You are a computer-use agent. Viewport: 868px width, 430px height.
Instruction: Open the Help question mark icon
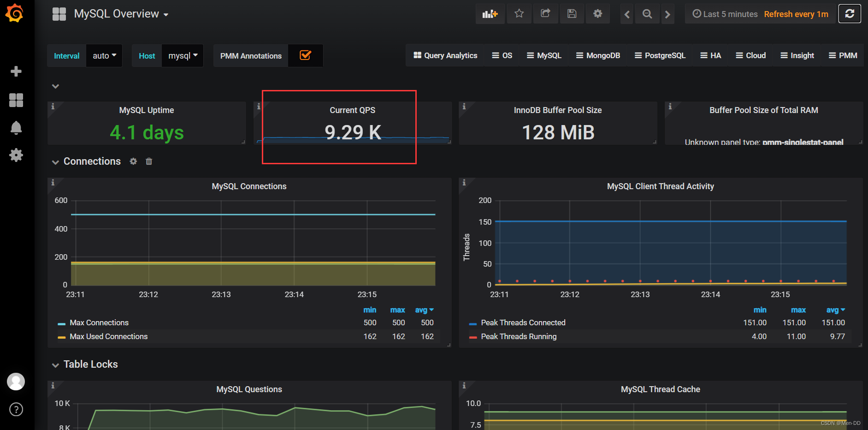[16, 409]
